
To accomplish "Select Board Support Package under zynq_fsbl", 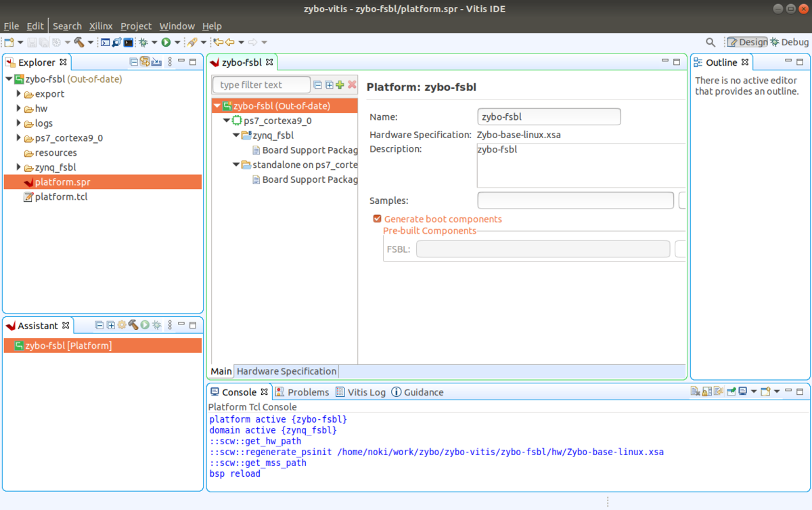I will click(x=304, y=150).
